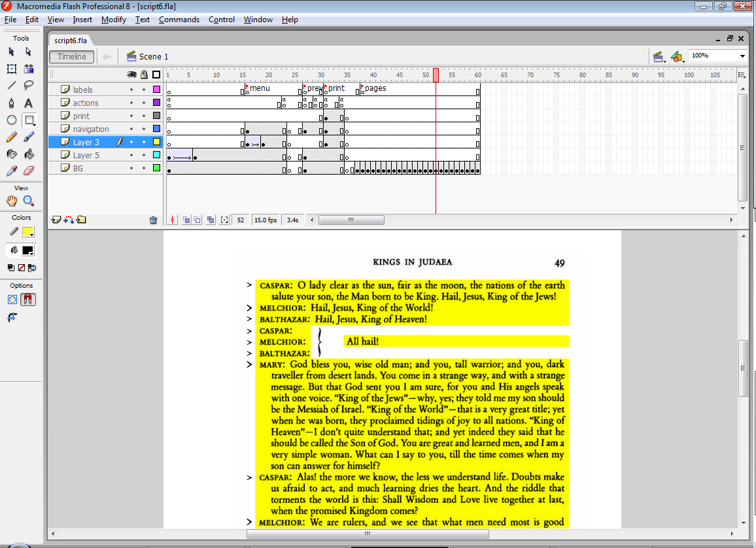Open the black fill color swatch
This screenshot has width=756, height=548.
click(27, 250)
